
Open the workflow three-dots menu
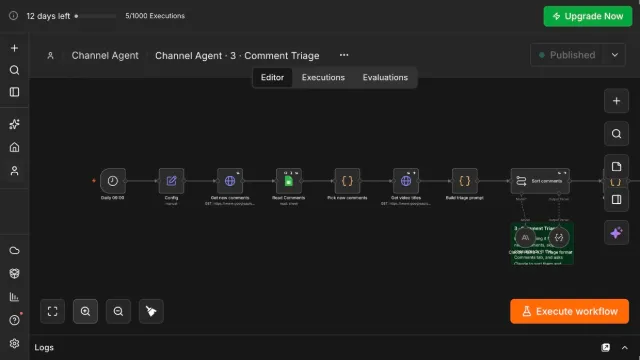344,55
